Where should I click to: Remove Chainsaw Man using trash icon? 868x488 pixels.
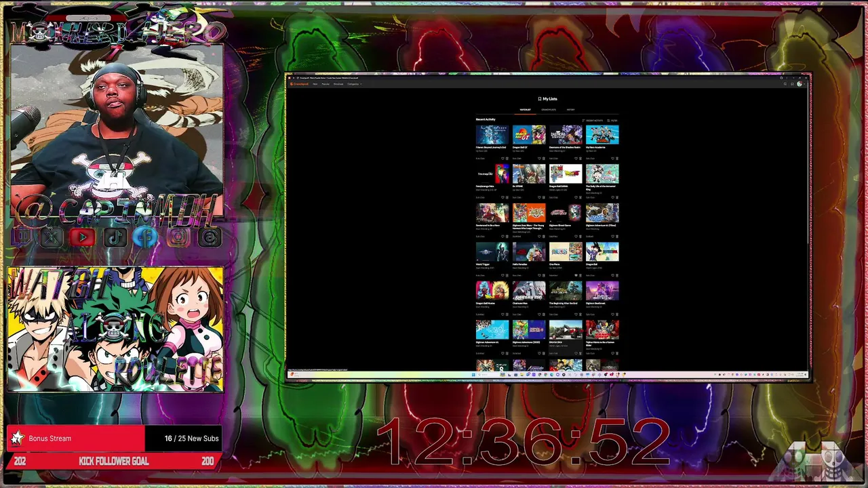544,314
